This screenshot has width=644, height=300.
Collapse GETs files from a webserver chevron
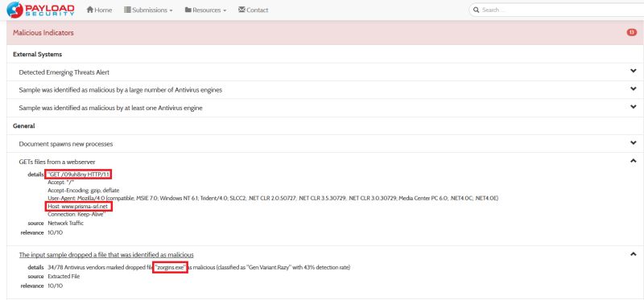pos(633,161)
